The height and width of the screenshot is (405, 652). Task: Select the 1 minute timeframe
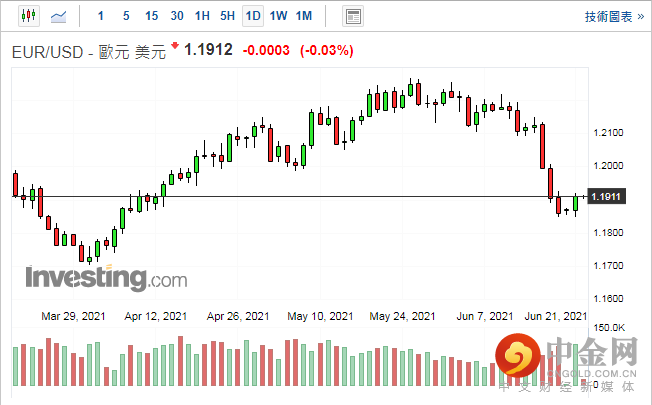point(101,16)
